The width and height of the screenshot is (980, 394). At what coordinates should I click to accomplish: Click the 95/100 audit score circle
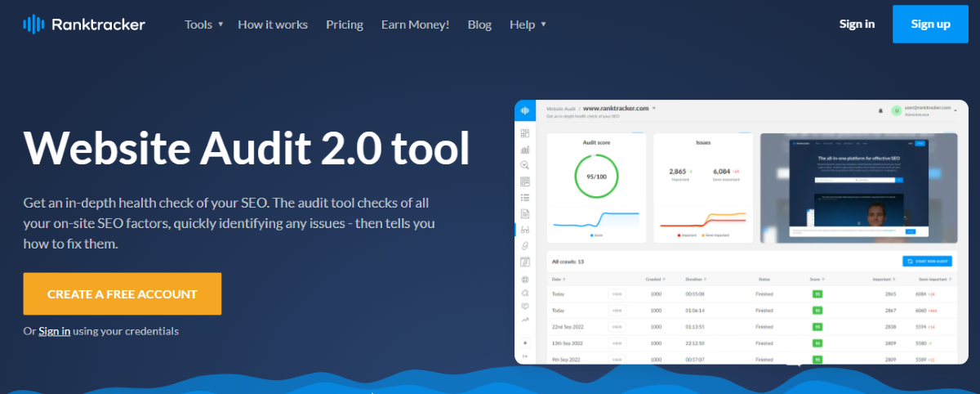pyautogui.click(x=595, y=177)
